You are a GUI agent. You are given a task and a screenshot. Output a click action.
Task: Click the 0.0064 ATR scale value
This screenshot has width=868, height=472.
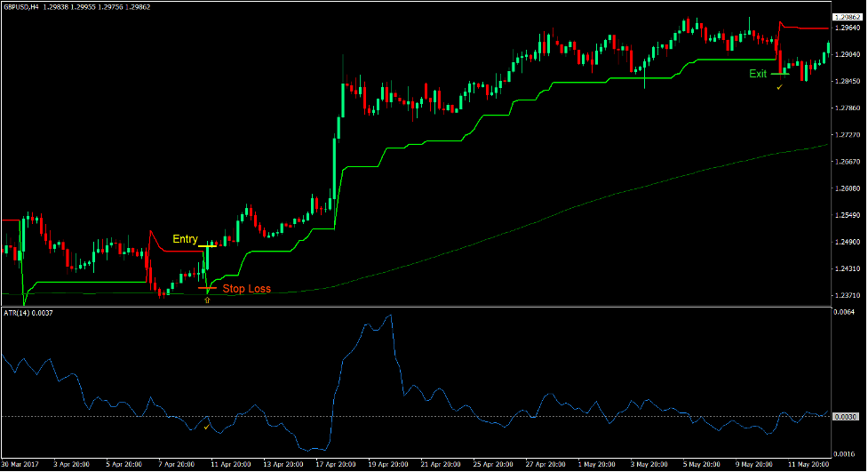[844, 312]
